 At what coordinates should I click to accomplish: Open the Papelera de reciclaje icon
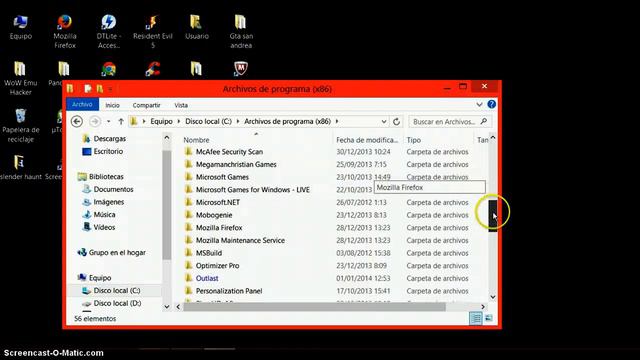tap(20, 125)
